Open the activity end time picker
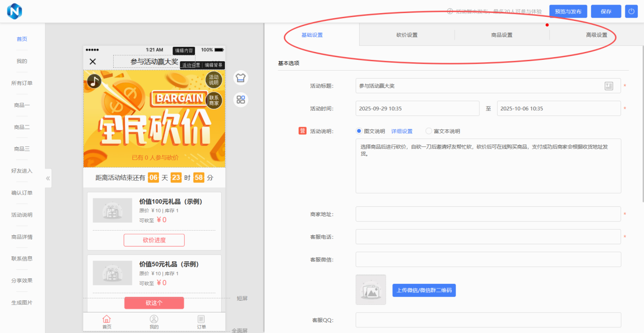644x333 pixels. pyautogui.click(x=558, y=109)
